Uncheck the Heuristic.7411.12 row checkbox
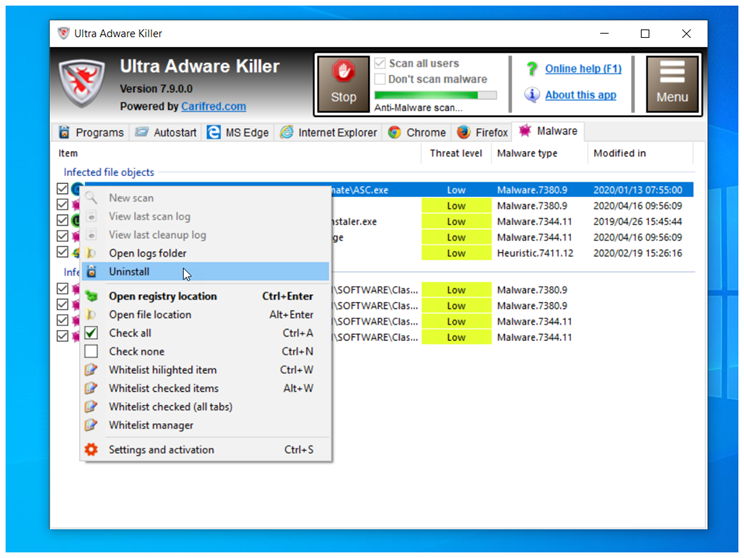 tap(62, 252)
